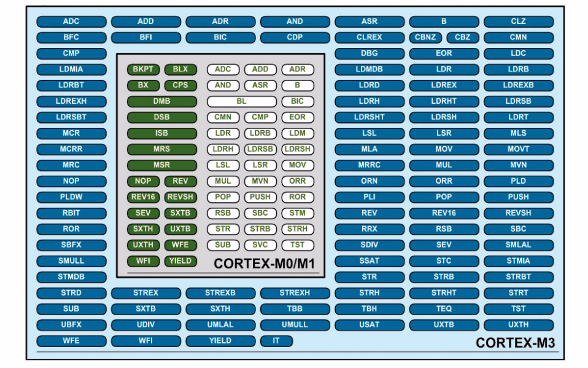Screen dimensions: 588x368
Task: Select the "CLZ" instruction label
Action: tap(519, 22)
